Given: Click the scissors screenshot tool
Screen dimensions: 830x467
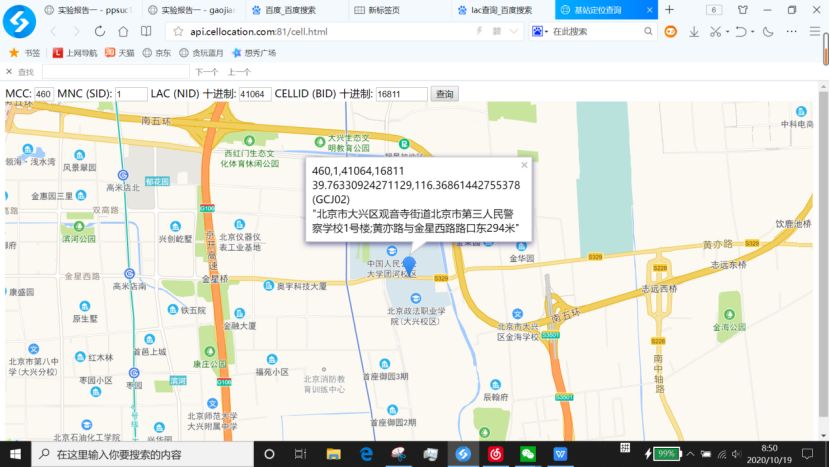Looking at the screenshot, I should click(715, 32).
